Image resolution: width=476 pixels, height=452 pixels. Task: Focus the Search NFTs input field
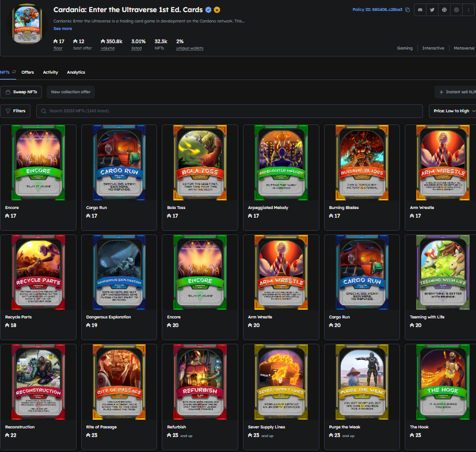230,111
